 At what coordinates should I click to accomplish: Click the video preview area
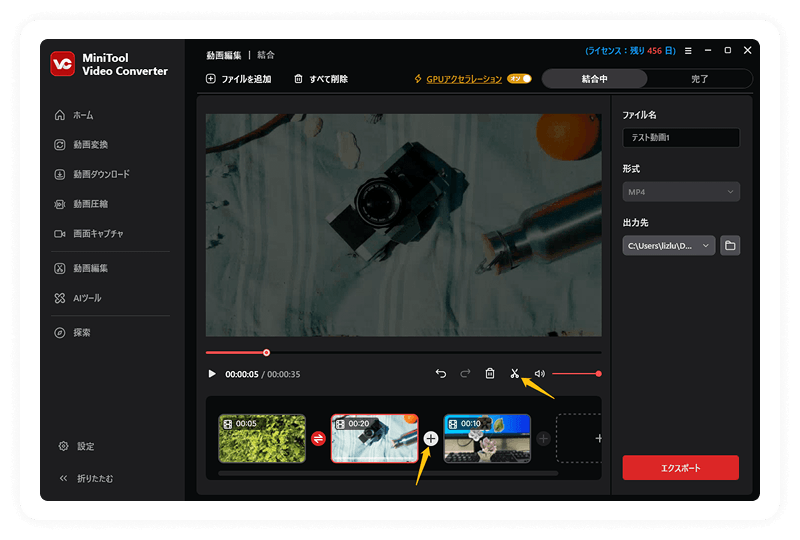(404, 225)
